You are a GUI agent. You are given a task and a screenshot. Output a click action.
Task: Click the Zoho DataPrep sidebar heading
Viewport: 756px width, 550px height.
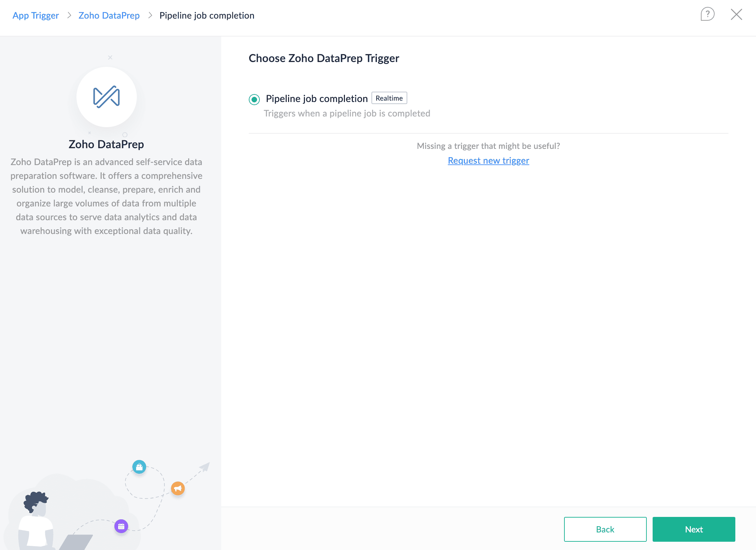[106, 144]
